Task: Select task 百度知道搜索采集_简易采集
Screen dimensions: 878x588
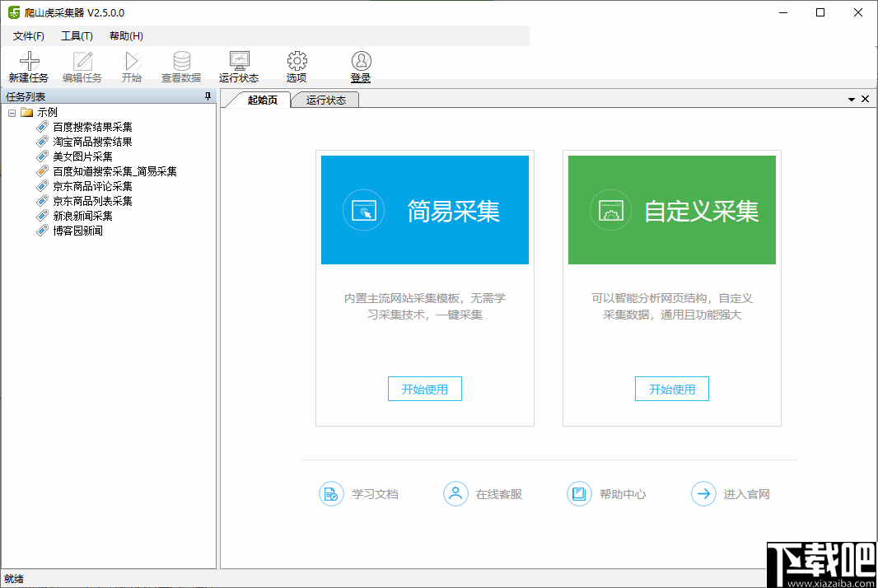Action: tap(114, 171)
